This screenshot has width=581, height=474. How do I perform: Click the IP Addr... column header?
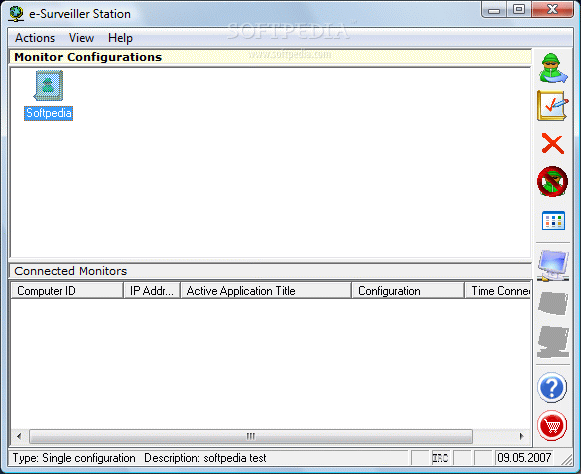pos(152,291)
